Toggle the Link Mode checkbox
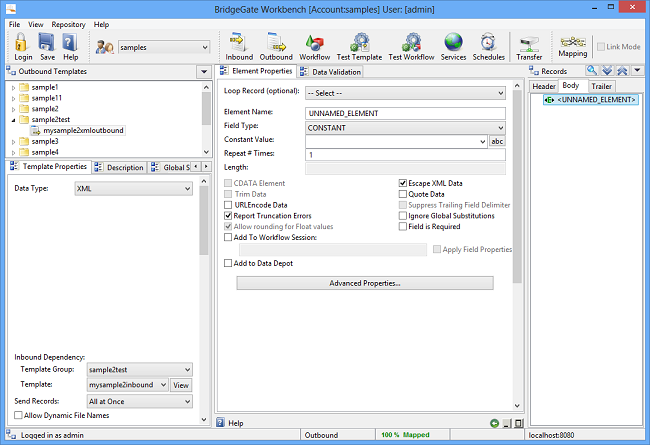The width and height of the screenshot is (650, 445). pyautogui.click(x=601, y=46)
